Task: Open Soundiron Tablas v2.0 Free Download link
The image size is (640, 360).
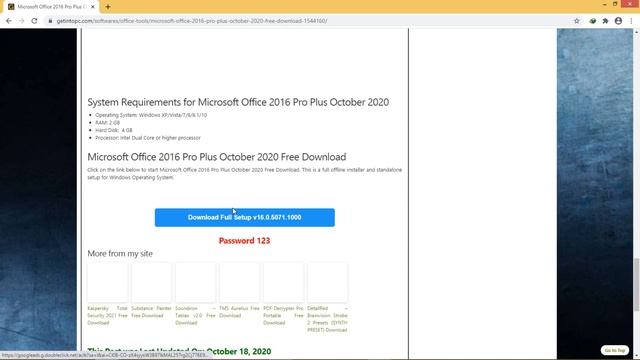Action: 195,316
